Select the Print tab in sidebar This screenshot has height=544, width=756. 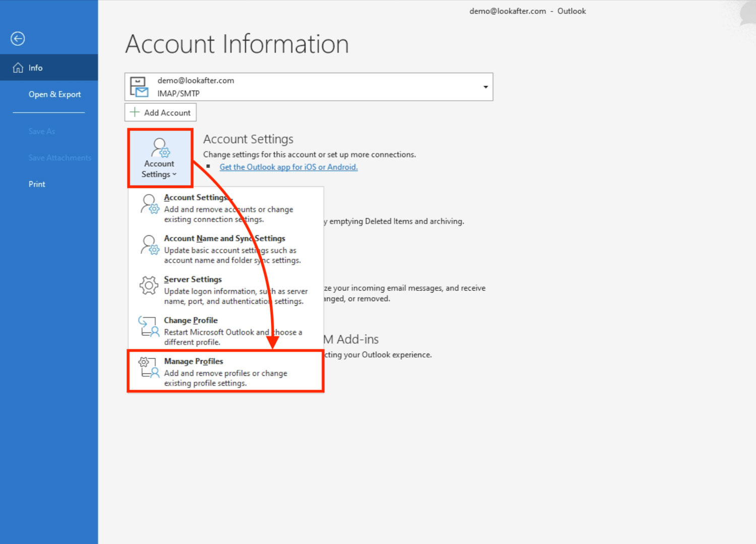(x=37, y=184)
